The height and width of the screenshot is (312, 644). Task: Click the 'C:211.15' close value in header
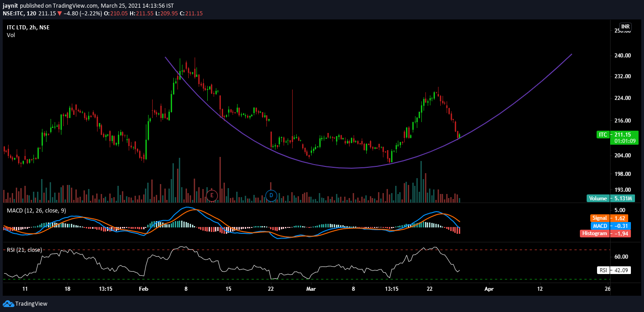click(191, 14)
